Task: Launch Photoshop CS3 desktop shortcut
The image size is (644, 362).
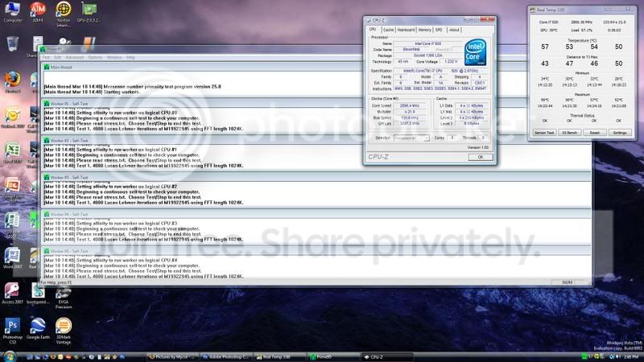Action: click(12, 331)
